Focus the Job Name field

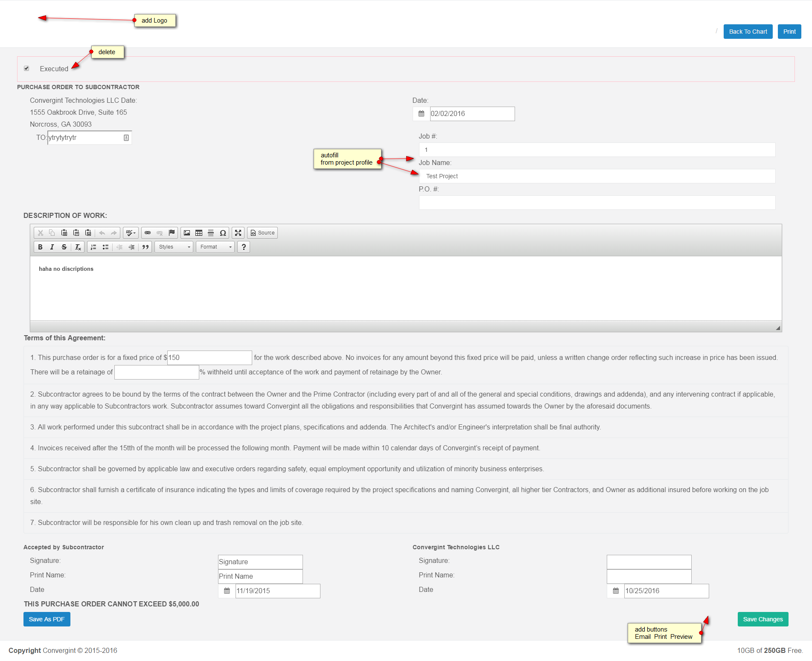click(x=597, y=176)
